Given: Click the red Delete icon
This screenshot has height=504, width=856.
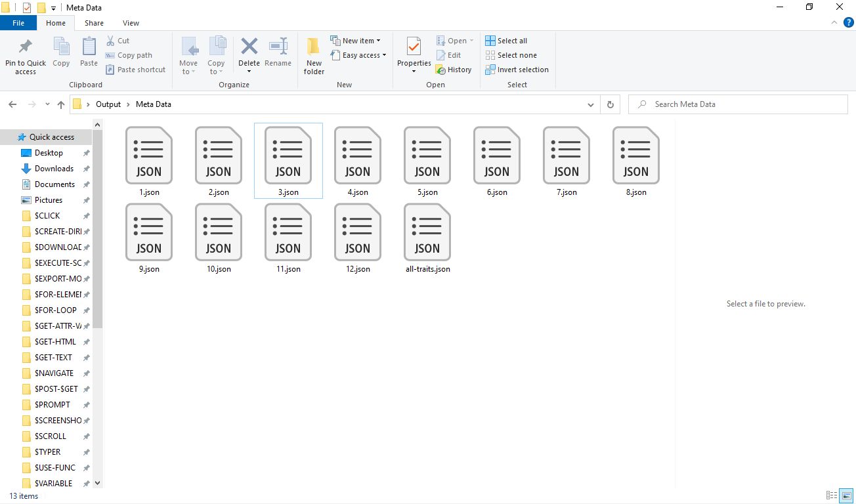Looking at the screenshot, I should pyautogui.click(x=249, y=46).
